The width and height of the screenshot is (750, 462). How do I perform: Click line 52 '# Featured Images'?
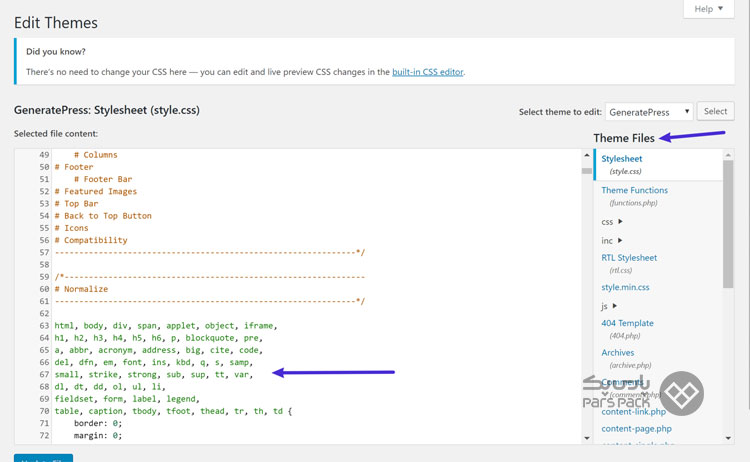[96, 191]
